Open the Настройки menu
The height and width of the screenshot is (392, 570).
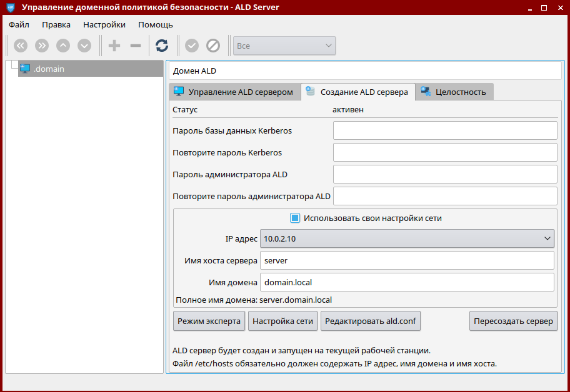(104, 25)
